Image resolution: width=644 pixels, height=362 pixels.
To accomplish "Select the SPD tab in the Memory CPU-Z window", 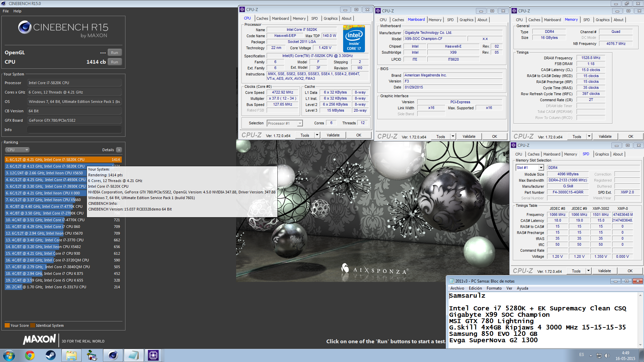I will [586, 20].
